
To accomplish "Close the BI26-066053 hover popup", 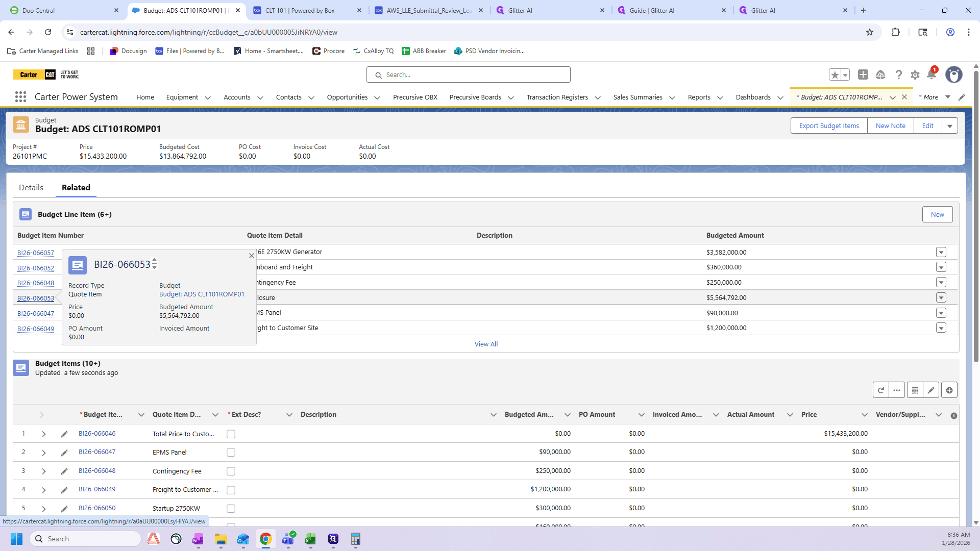I will pyautogui.click(x=252, y=256).
